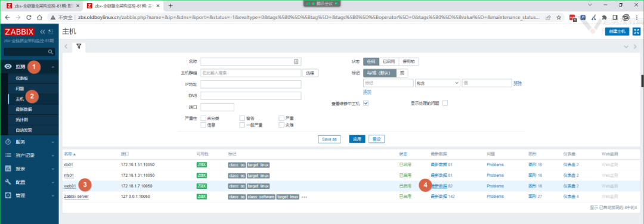Click the Save as button
Image resolution: width=644 pixels, height=224 pixels.
(x=329, y=139)
